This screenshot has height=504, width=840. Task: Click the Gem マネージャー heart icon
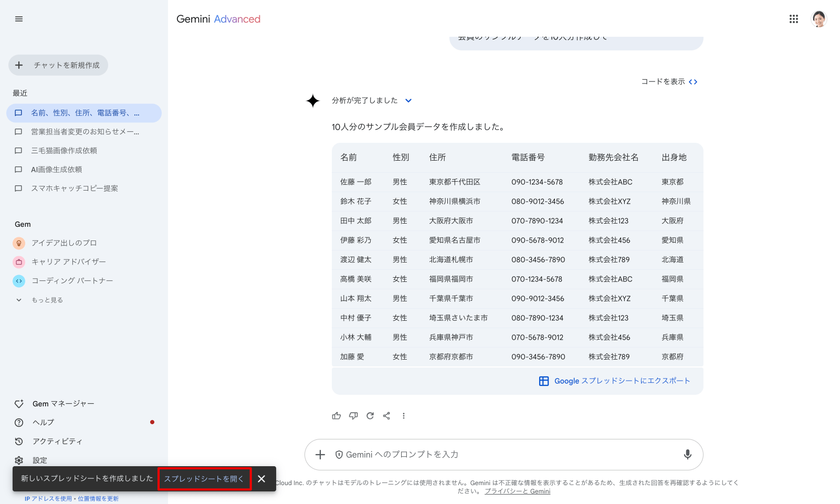19,404
